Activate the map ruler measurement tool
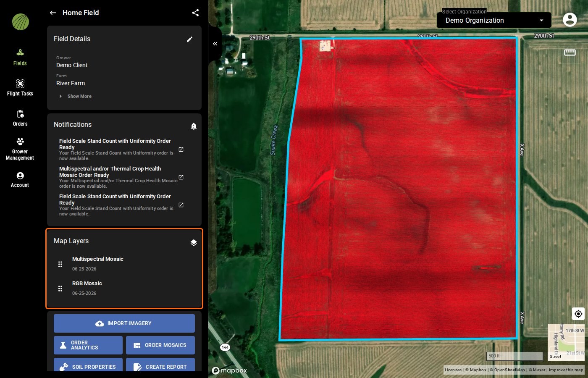The image size is (588, 378). (570, 52)
